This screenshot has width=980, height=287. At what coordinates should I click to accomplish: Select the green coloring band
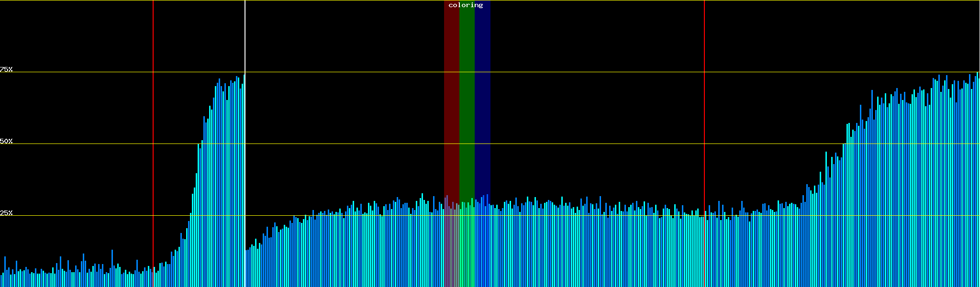(467, 96)
